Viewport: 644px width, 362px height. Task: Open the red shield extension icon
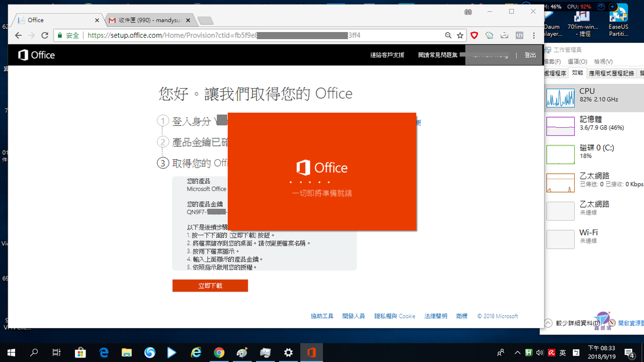point(474,35)
